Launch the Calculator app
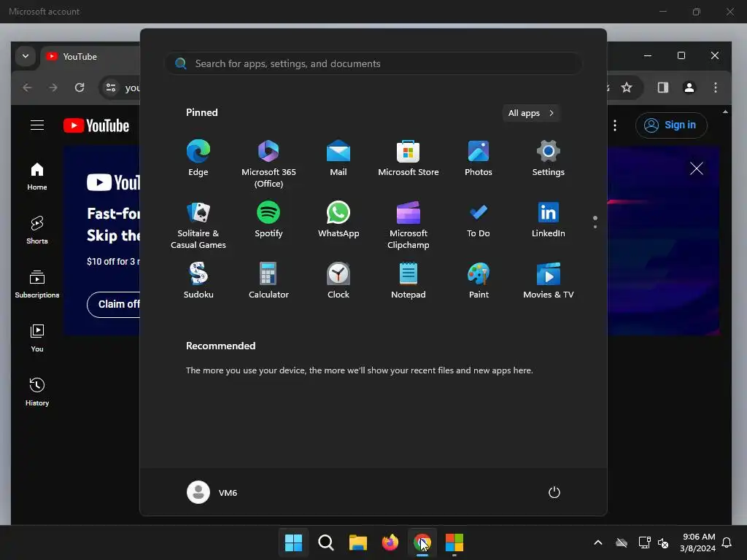Screen dimensions: 747x560 (268, 281)
